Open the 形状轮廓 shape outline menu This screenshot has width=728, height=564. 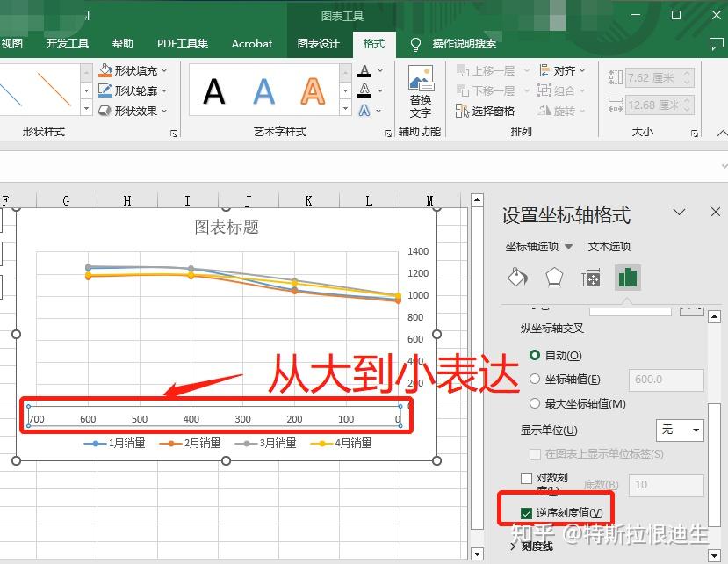133,90
